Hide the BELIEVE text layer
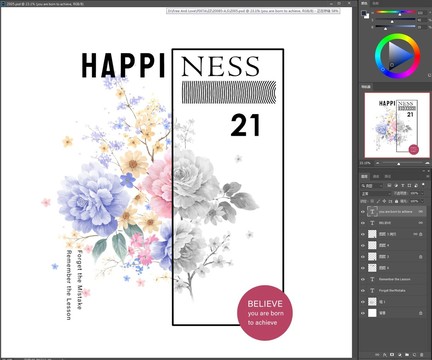 tap(363, 223)
